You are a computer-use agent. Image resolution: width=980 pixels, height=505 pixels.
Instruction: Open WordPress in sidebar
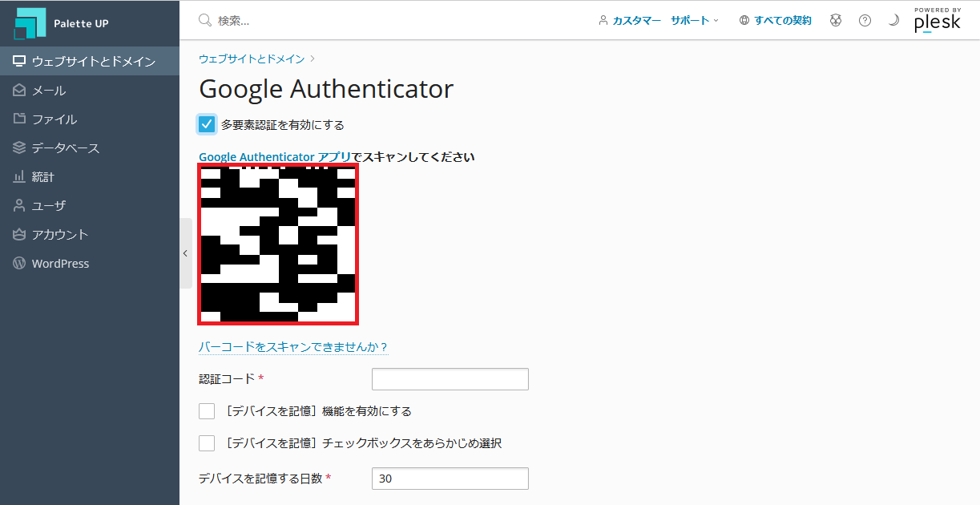[90, 263]
